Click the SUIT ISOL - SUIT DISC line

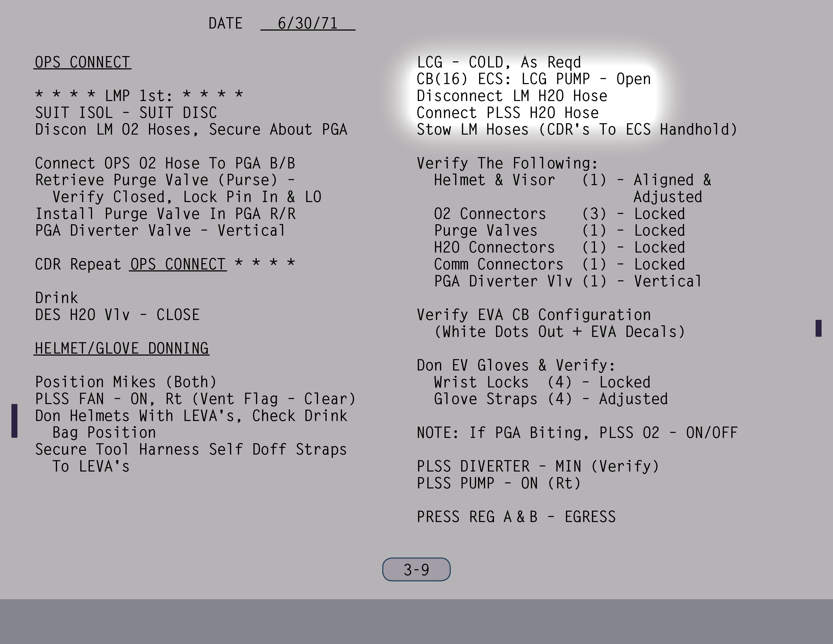[126, 113]
